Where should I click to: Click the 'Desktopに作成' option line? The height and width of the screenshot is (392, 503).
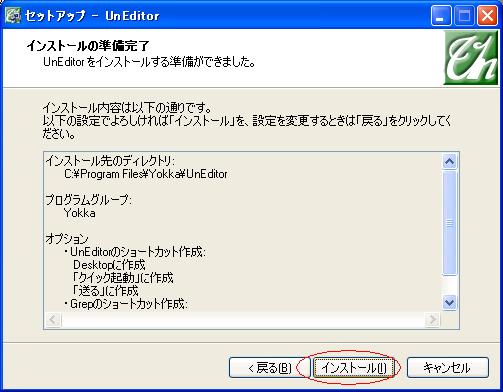click(x=109, y=265)
